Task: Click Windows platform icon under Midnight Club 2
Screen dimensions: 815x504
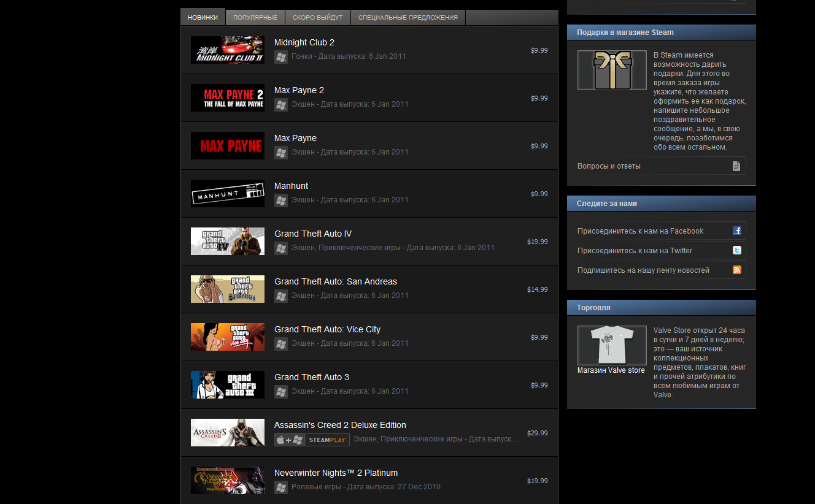Action: 281,57
